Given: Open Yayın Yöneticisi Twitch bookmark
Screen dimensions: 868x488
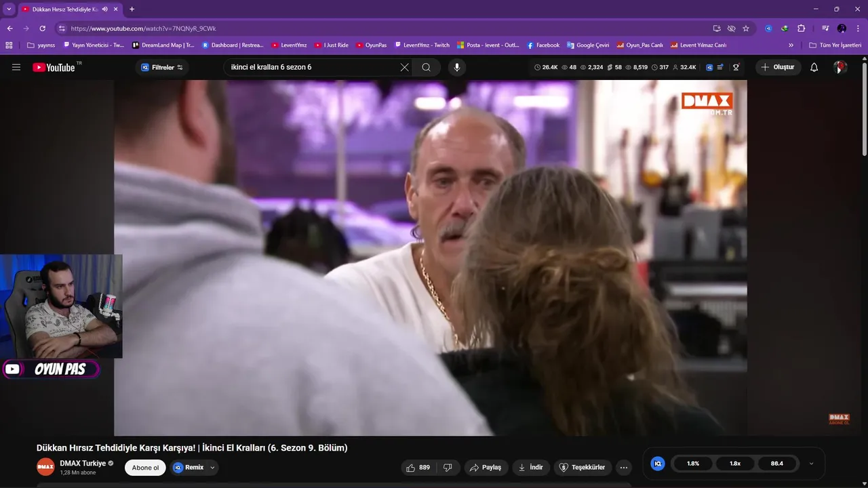Looking at the screenshot, I should [x=94, y=45].
